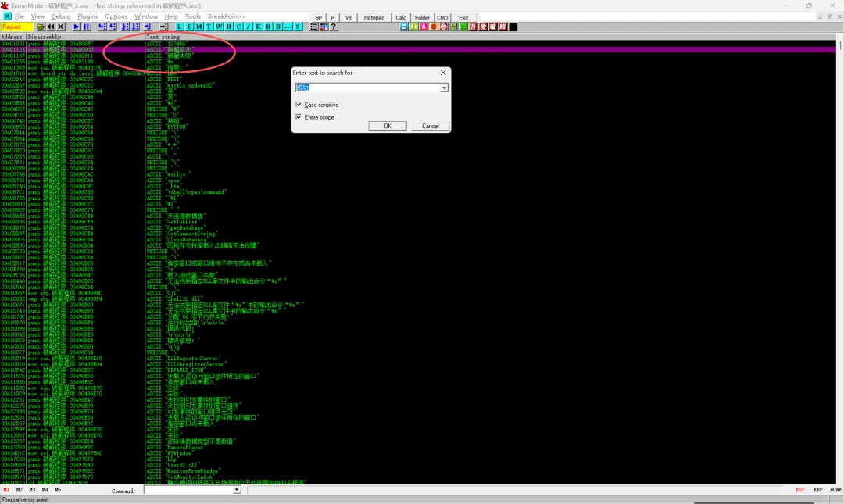
Task: Select the M2 bookmark in status bar
Action: [x=19, y=490]
